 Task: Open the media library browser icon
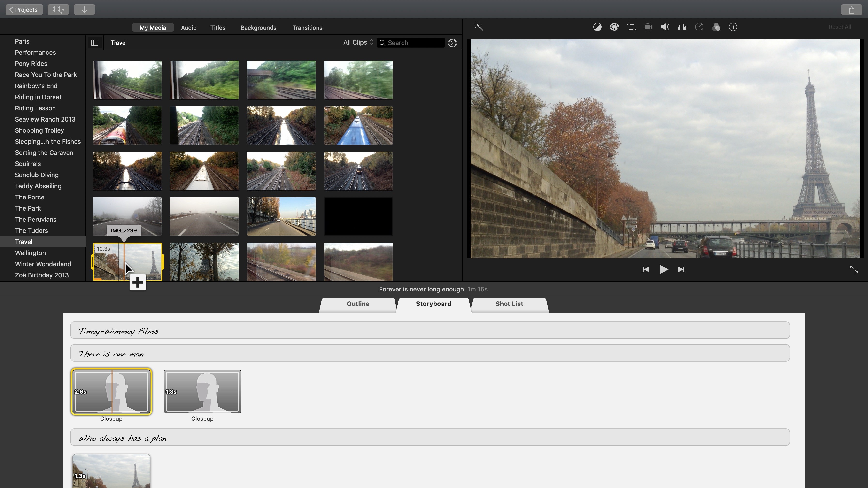[x=58, y=9]
